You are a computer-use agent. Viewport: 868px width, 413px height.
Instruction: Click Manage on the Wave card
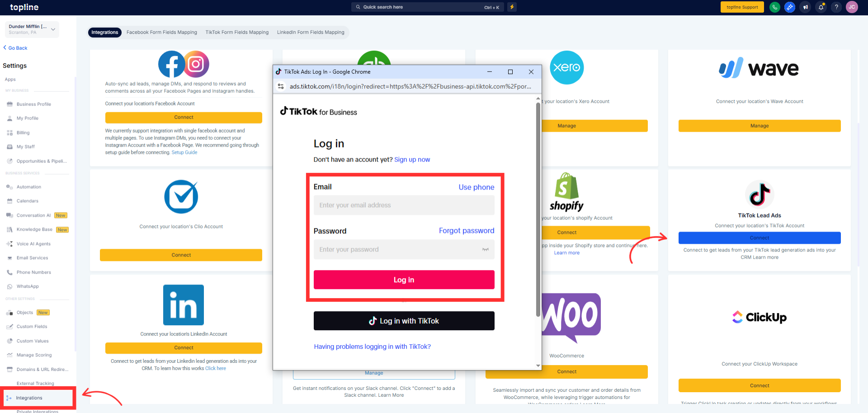[759, 126]
